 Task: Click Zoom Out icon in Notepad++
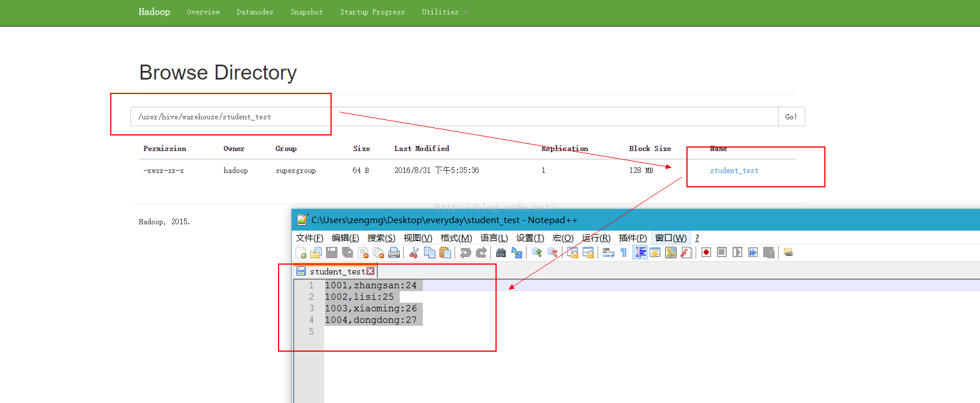[553, 253]
